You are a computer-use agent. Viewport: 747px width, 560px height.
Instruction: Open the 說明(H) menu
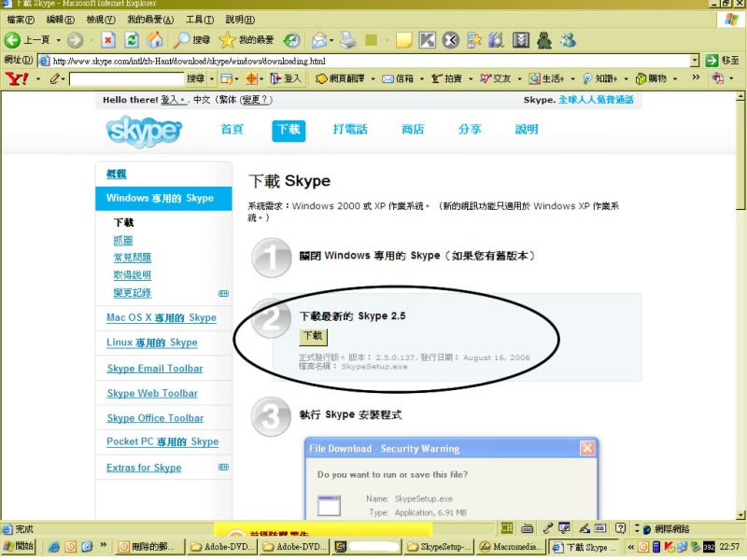240,20
